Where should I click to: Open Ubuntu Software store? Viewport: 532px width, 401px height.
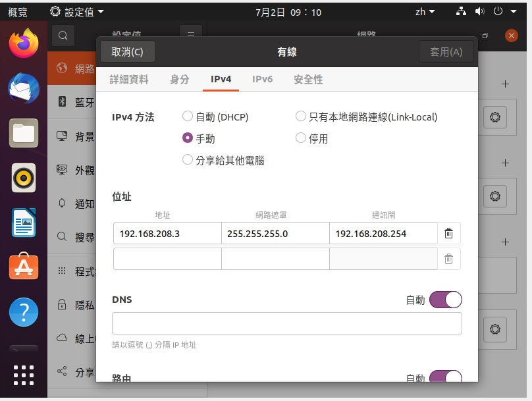click(x=24, y=267)
